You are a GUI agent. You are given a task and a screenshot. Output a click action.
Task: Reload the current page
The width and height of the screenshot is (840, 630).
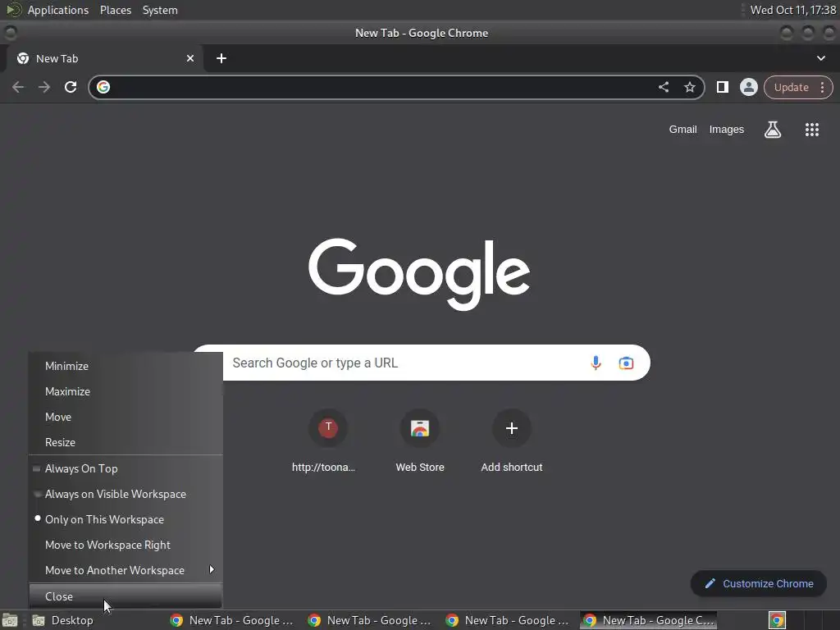pyautogui.click(x=71, y=87)
